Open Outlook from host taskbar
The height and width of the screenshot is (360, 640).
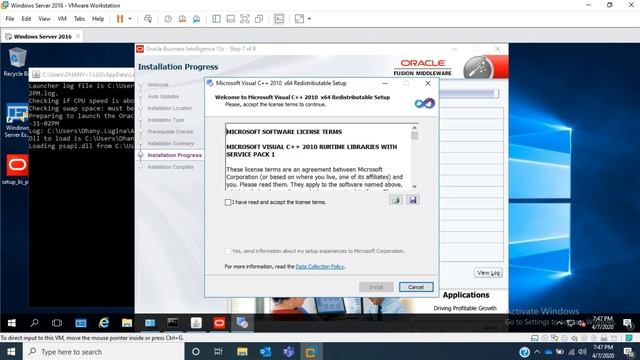pos(265,352)
